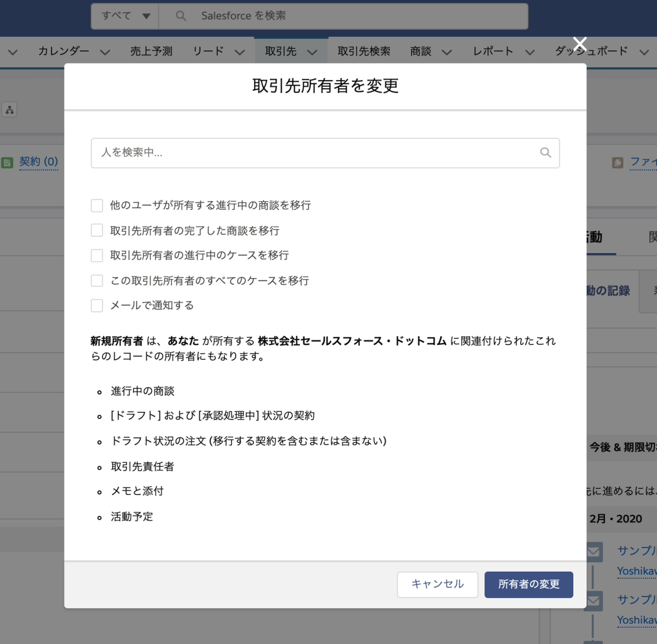The image size is (657, 644).
Task: Click the 取引先所有者を変更 dialog title
Action: (x=325, y=86)
